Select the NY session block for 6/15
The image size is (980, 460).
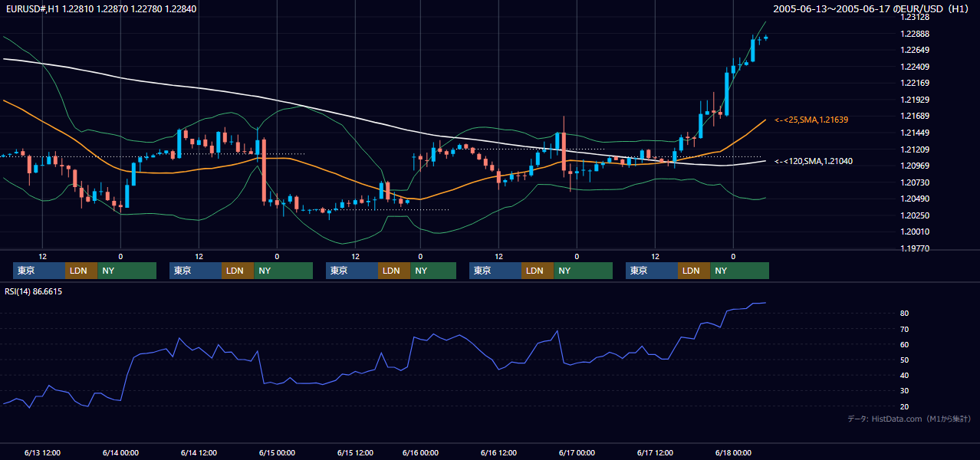[x=432, y=271]
